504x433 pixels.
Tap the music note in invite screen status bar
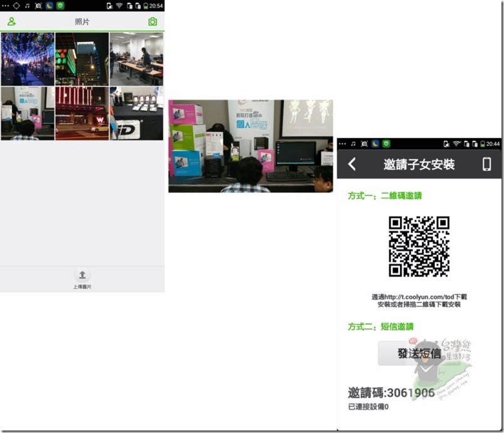(354, 144)
